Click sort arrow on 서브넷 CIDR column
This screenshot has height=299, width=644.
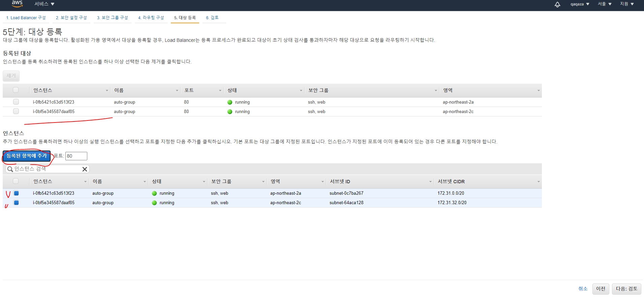(x=538, y=182)
